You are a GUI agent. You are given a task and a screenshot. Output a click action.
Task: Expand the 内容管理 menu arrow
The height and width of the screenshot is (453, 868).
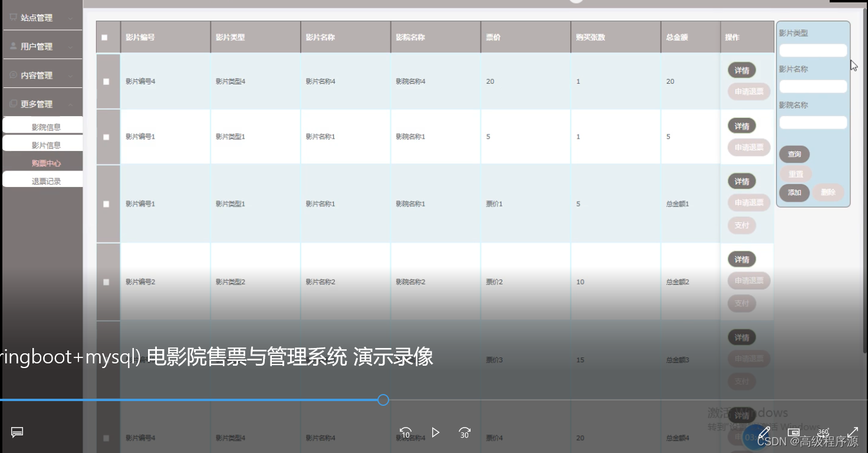coord(71,76)
